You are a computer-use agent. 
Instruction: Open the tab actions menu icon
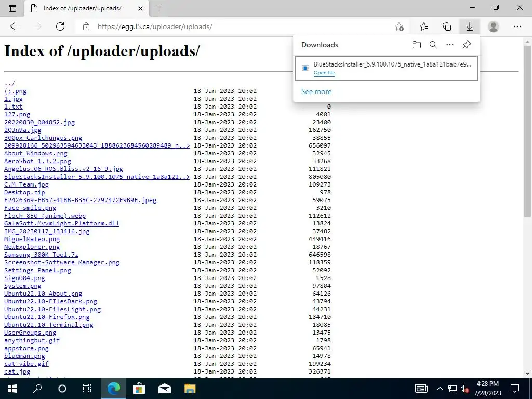[12, 8]
